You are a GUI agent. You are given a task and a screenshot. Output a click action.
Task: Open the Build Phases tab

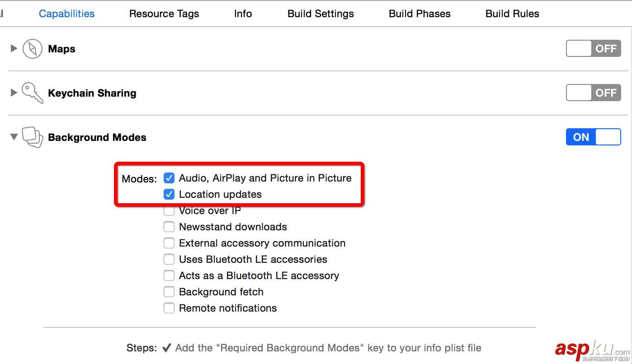pos(420,14)
